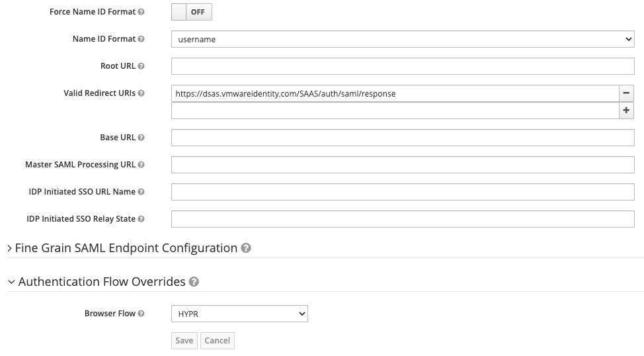Click help icon next to Name ID Format

click(141, 39)
